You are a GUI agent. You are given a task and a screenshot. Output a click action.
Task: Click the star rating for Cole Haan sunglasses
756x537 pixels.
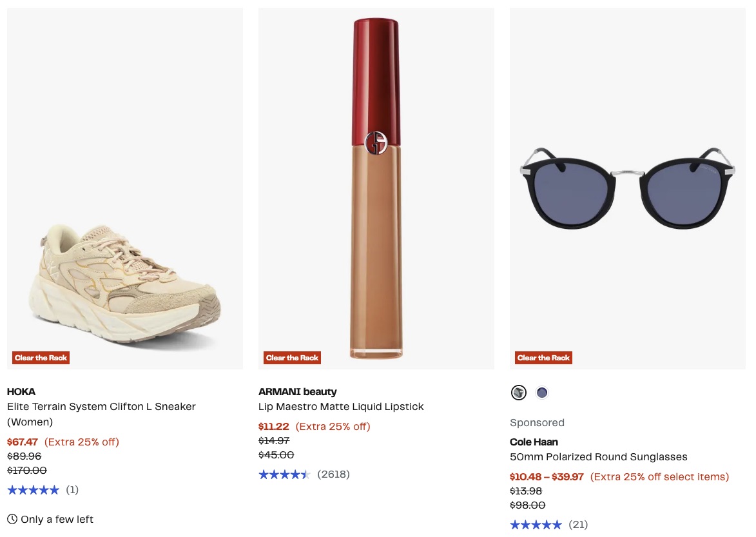coord(536,524)
